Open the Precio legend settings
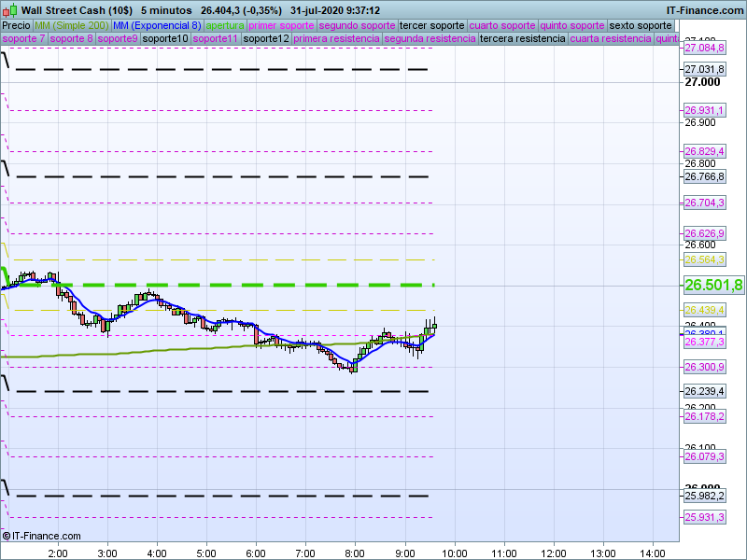Viewport: 747px width, 560px height. [16, 25]
